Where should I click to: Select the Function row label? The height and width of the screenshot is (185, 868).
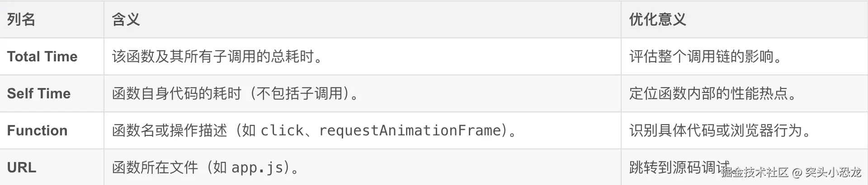pyautogui.click(x=37, y=130)
